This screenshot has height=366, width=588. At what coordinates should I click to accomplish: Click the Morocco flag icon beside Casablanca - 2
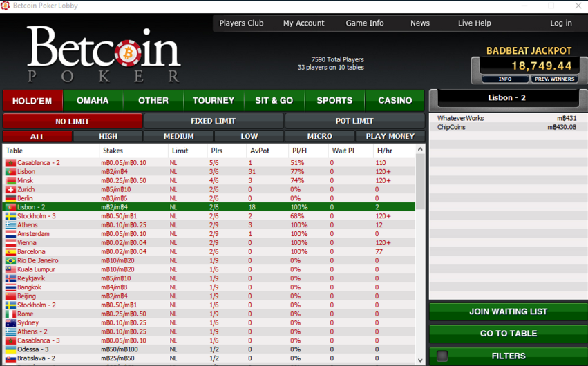point(10,163)
